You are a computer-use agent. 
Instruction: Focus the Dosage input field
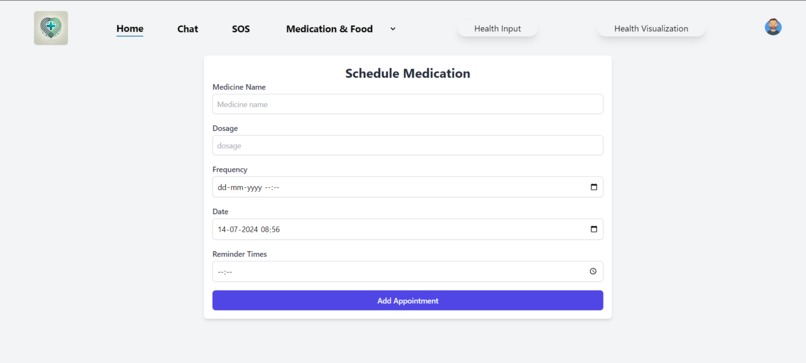coord(408,146)
